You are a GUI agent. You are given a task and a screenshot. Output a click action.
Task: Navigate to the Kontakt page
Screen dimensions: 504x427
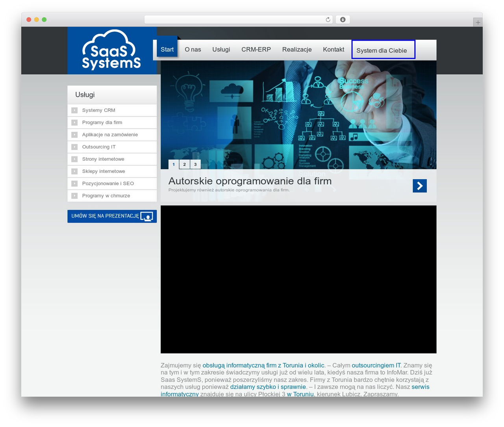334,49
